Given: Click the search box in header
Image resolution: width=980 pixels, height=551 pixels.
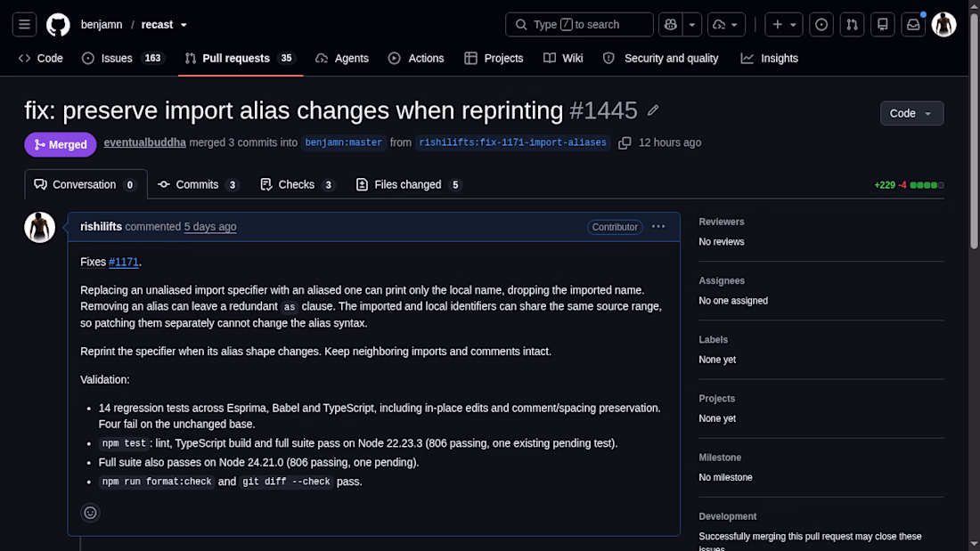Looking at the screenshot, I should tap(579, 25).
